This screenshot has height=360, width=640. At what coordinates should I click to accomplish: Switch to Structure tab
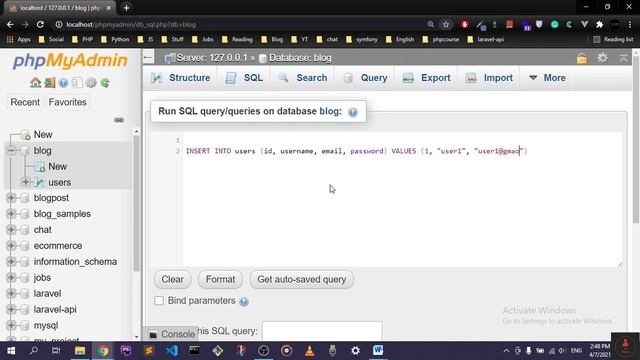[x=180, y=78]
